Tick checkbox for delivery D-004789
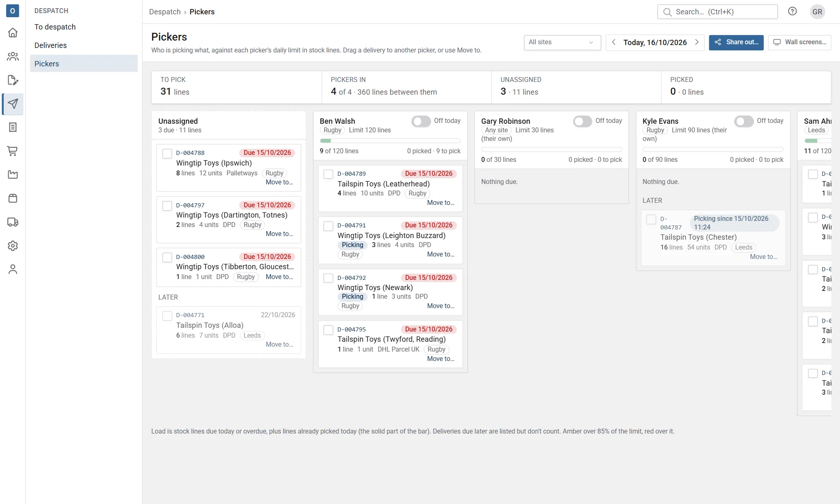The image size is (840, 504). (328, 174)
